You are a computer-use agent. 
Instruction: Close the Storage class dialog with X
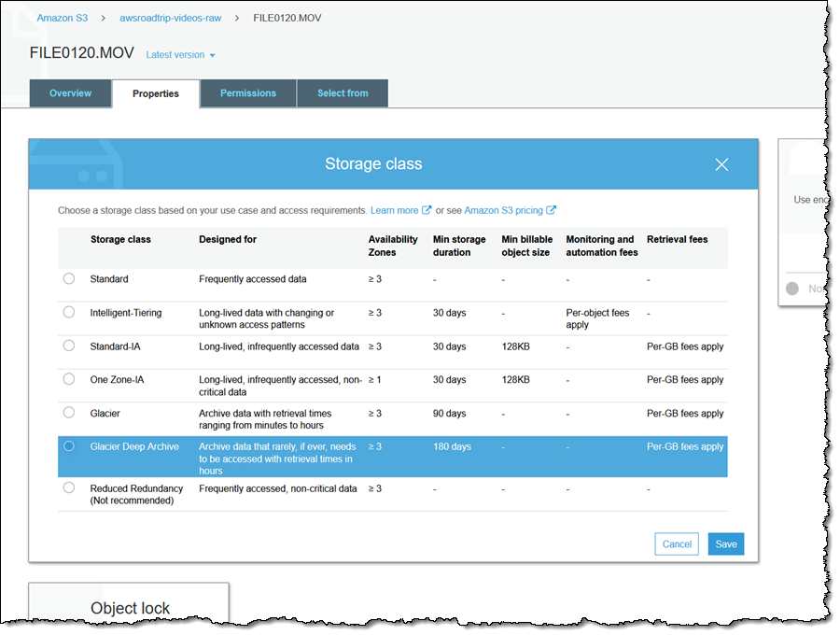[x=721, y=164]
